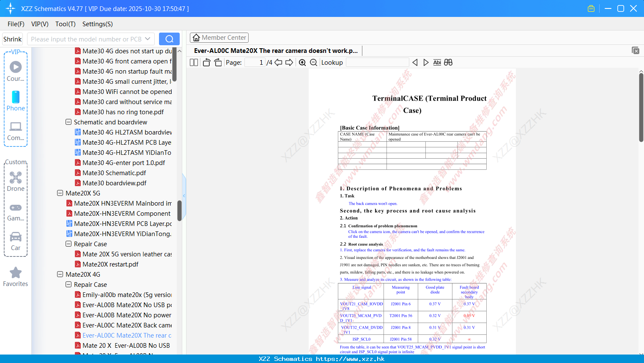Click the blue search button
This screenshot has height=363, width=644.
[169, 39]
